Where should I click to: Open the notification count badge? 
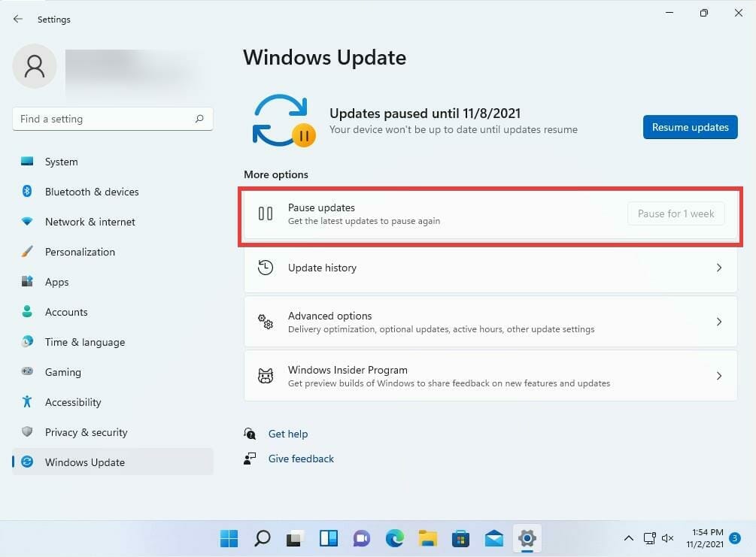click(x=735, y=538)
